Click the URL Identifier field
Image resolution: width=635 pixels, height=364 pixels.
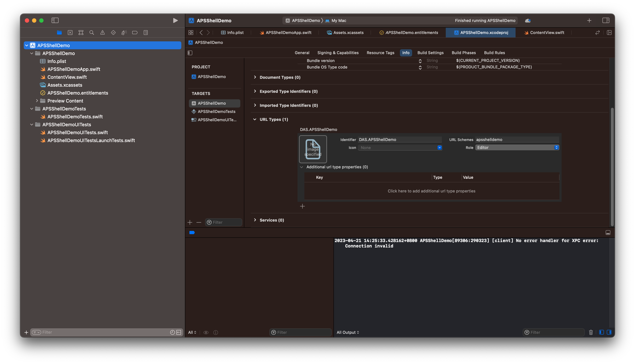[x=400, y=140]
